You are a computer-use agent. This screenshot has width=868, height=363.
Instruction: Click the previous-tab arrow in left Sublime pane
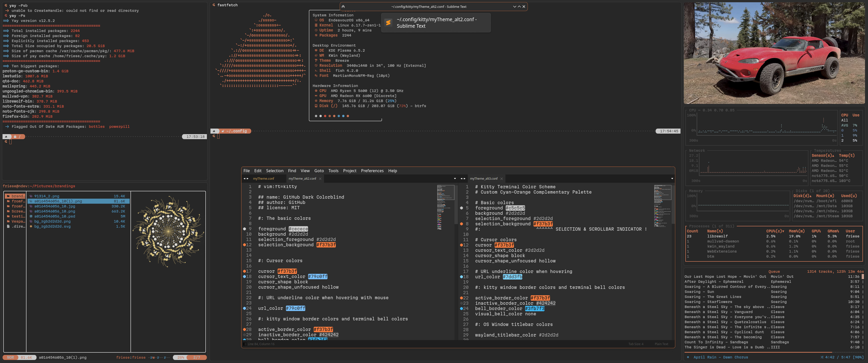click(245, 178)
